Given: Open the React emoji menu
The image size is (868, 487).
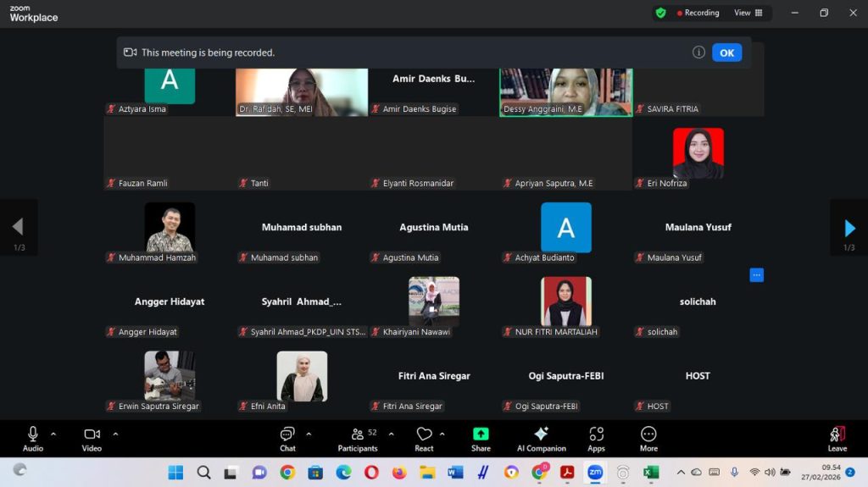Looking at the screenshot, I should pos(424,435).
